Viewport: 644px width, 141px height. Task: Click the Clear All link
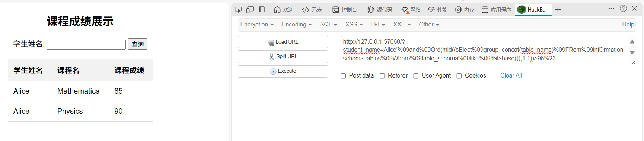click(511, 76)
